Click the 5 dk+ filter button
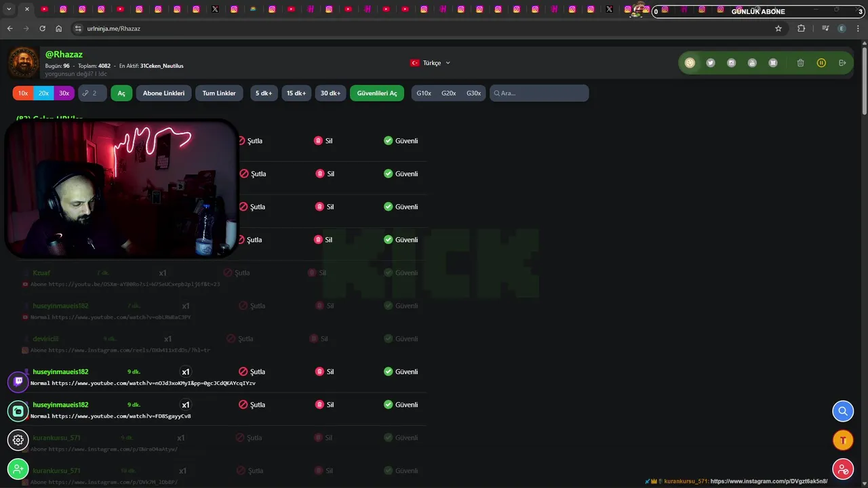This screenshot has width=868, height=488. coord(264,93)
